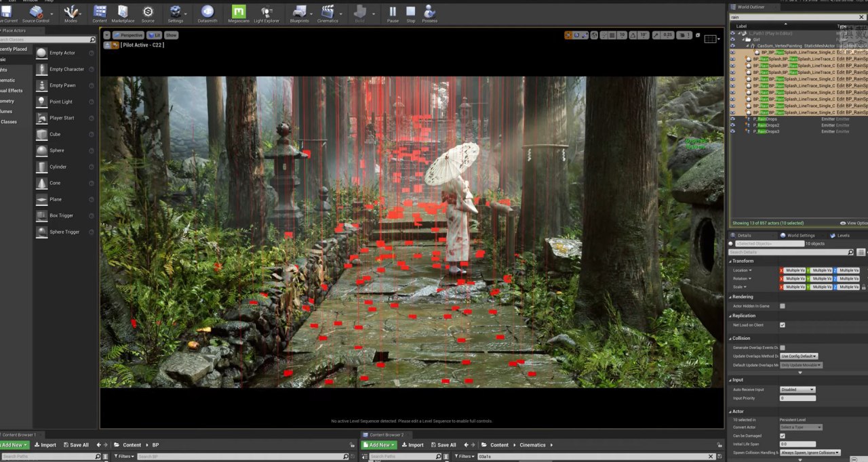
Task: Toggle the Can be Damaged checkbox
Action: click(x=782, y=436)
